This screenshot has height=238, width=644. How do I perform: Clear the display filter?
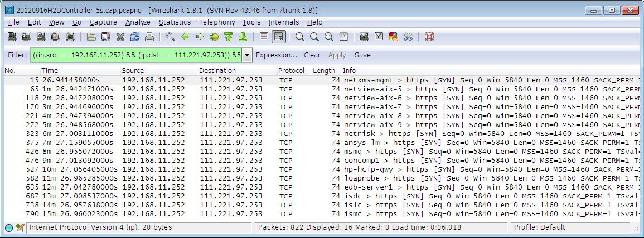pos(312,55)
